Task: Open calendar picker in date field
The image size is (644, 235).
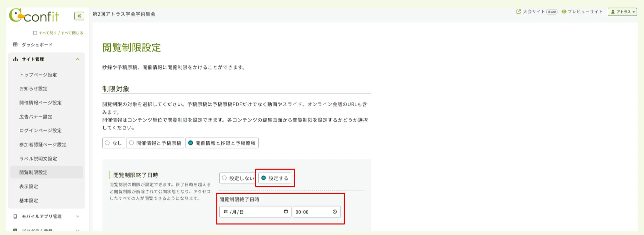Action: tap(286, 212)
